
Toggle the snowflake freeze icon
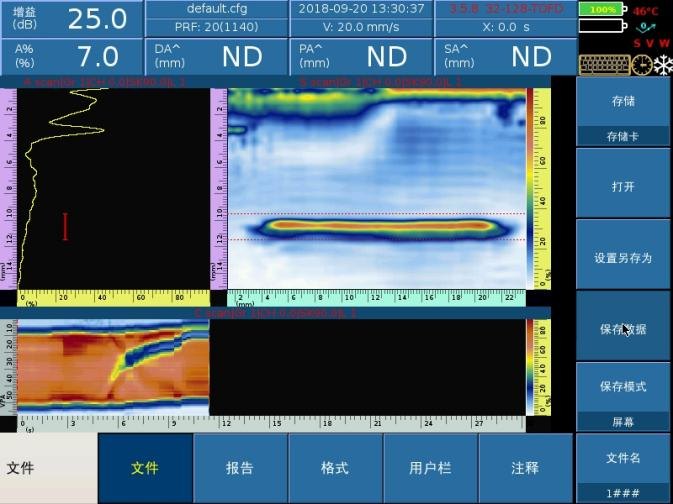pyautogui.click(x=663, y=66)
